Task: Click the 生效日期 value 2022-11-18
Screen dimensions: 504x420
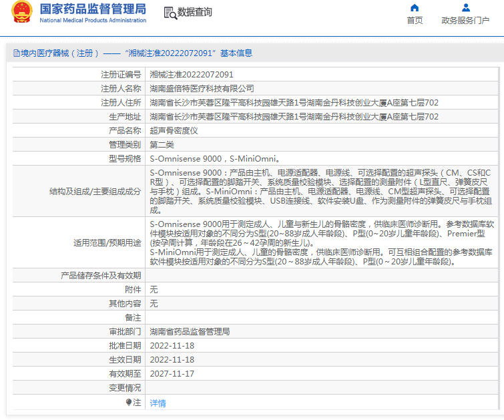Action: coord(172,360)
